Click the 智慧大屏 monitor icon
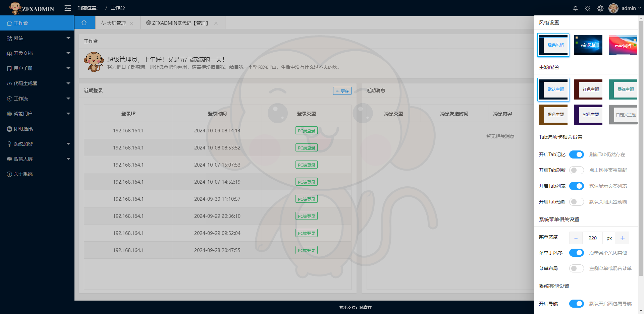Screen dimensions: 644x314 coord(9,159)
